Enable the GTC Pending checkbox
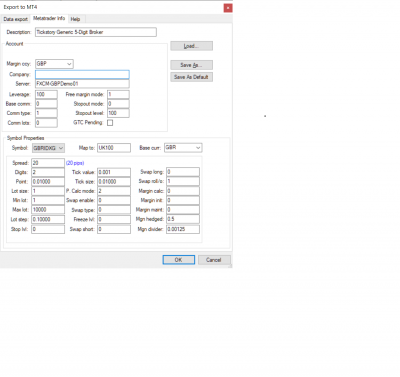The height and width of the screenshot is (377, 400). [110, 123]
